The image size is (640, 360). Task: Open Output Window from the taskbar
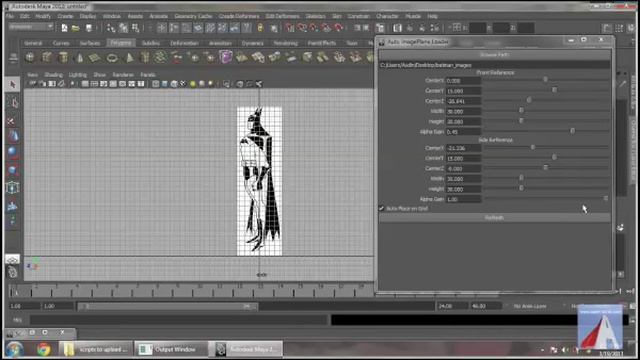(x=170, y=349)
